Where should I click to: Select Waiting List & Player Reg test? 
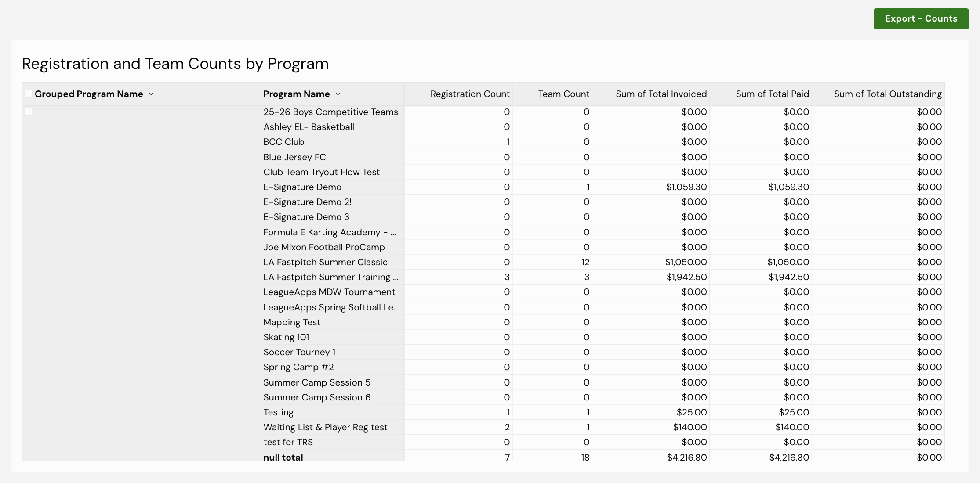click(325, 427)
